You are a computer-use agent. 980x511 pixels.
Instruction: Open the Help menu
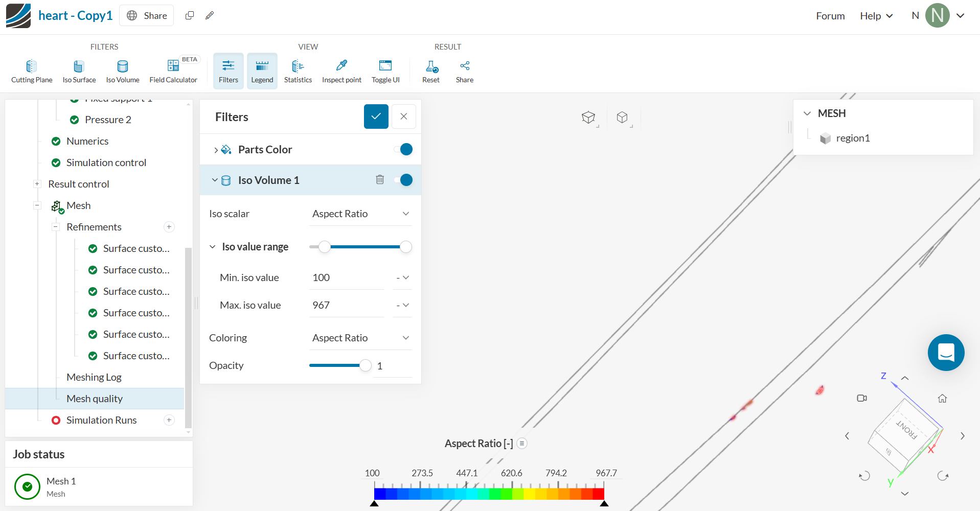(876, 16)
